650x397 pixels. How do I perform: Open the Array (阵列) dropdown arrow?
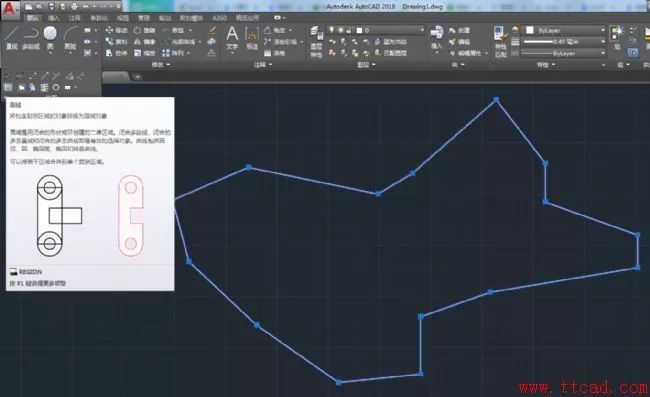pyautogui.click(x=188, y=53)
